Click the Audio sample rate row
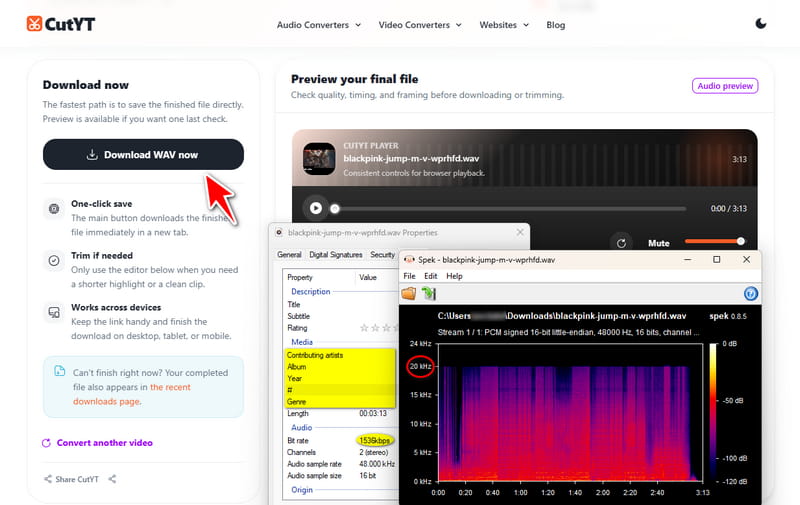The width and height of the screenshot is (800, 505). (341, 464)
